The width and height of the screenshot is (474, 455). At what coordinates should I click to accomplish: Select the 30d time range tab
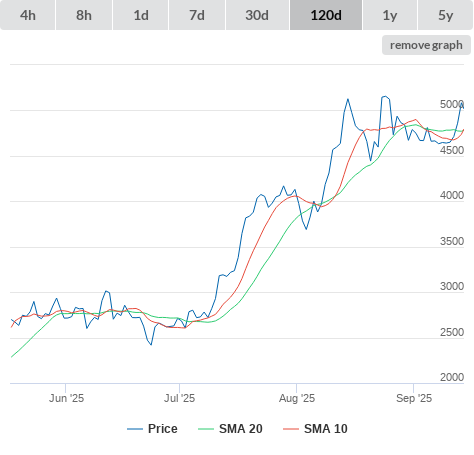click(x=257, y=15)
